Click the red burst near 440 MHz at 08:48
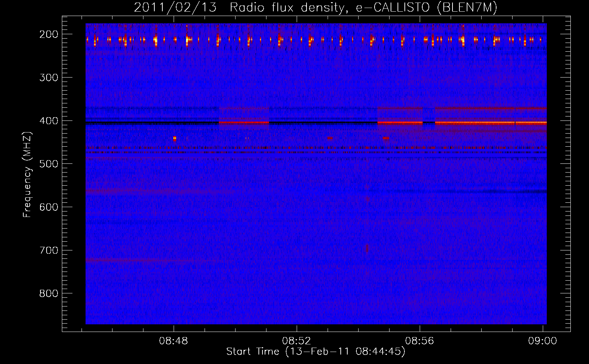 pos(175,138)
